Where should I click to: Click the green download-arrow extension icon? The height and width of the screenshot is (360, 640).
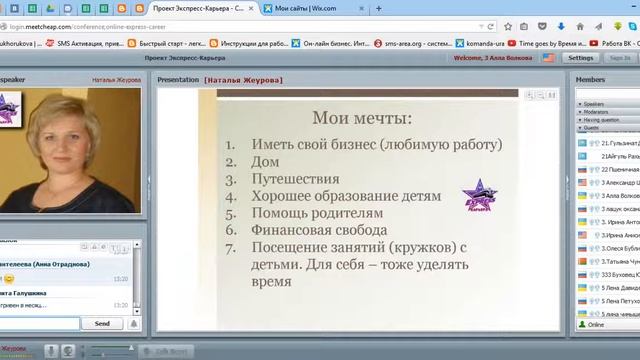[618, 27]
